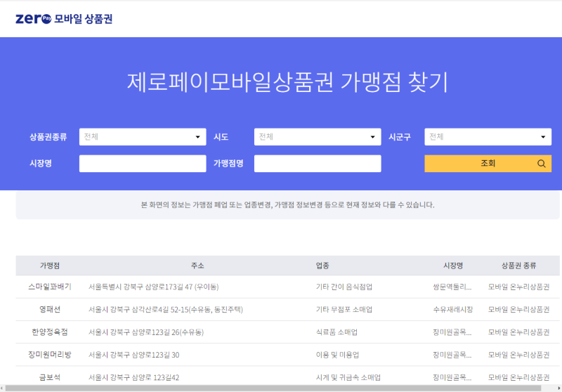Click 식료품 소매업 cell
Image resolution: width=562 pixels, height=392 pixels.
click(x=336, y=332)
